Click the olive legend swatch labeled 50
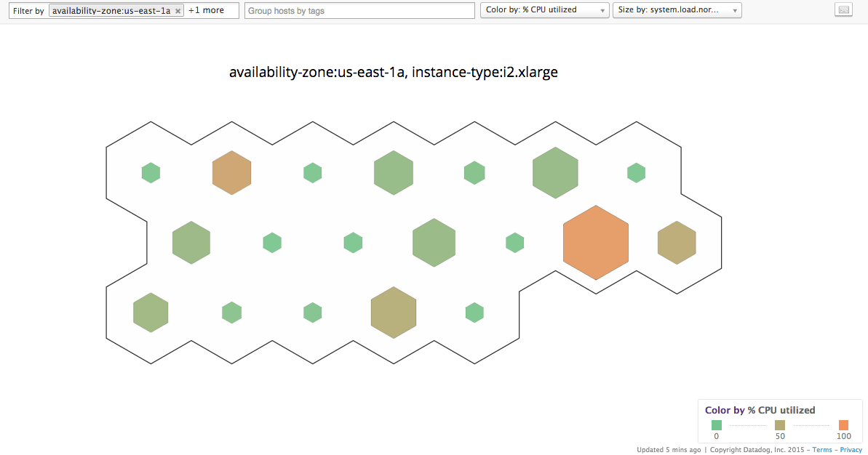 click(x=780, y=425)
